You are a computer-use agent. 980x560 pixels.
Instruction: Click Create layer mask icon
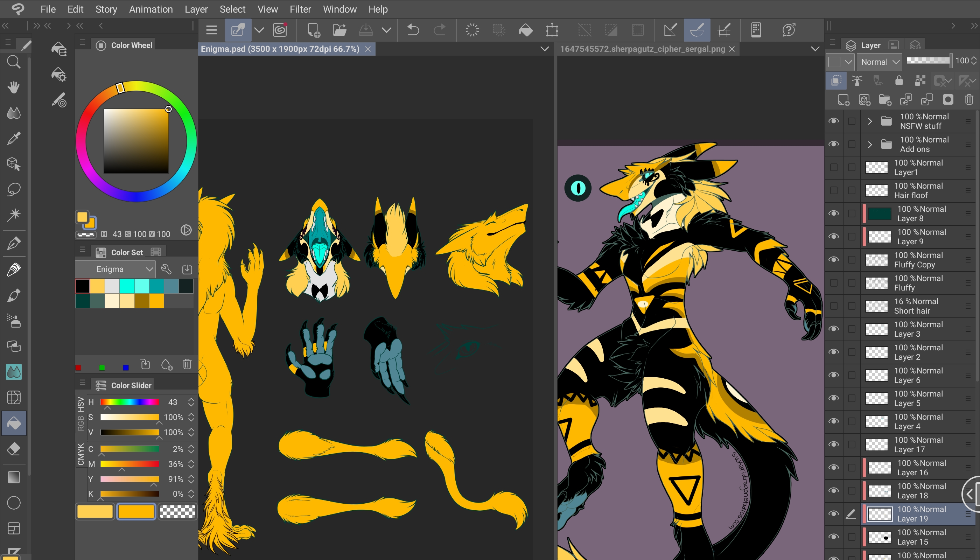point(948,100)
